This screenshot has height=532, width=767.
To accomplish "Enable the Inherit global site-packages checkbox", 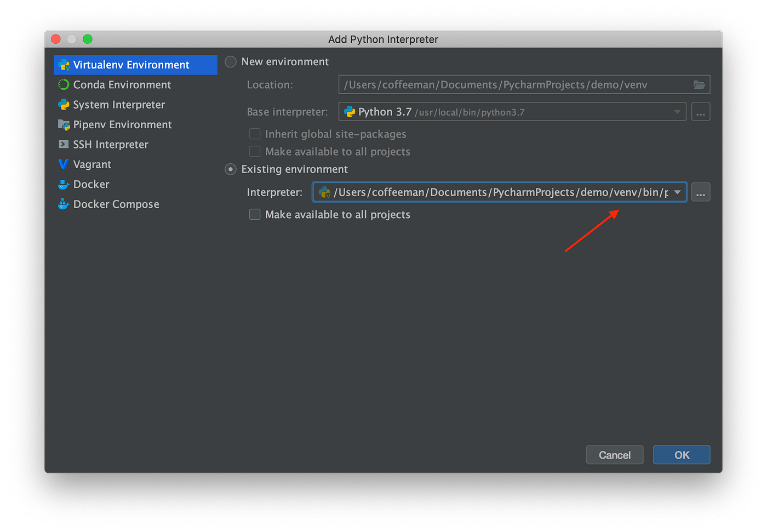I will (x=255, y=134).
